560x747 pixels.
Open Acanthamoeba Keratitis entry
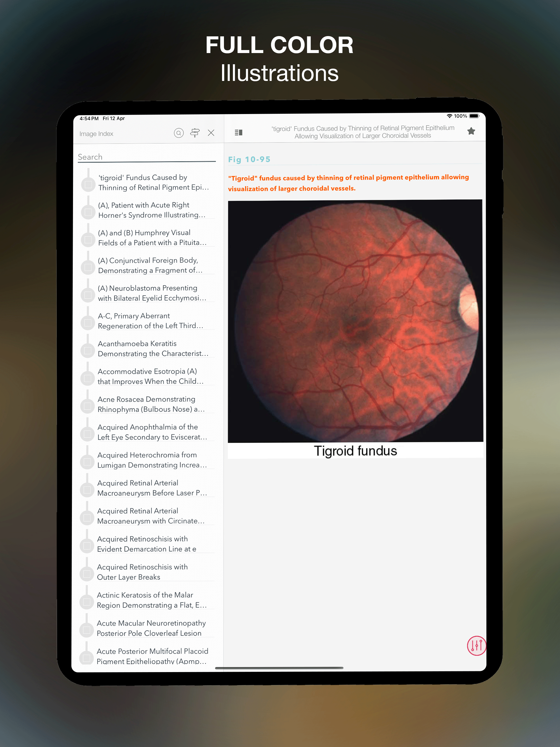(x=148, y=349)
